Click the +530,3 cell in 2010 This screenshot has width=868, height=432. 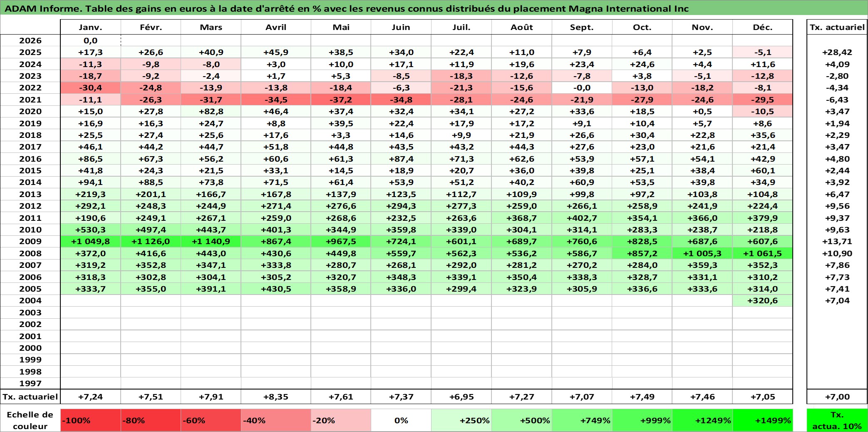click(90, 230)
